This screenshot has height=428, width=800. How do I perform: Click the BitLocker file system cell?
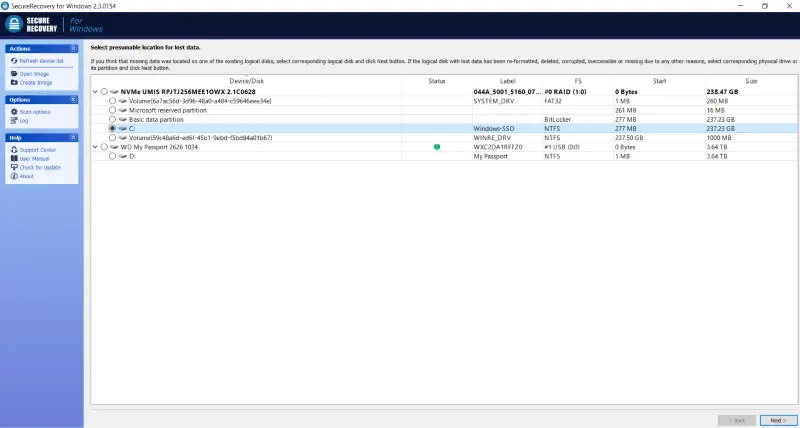(557, 119)
